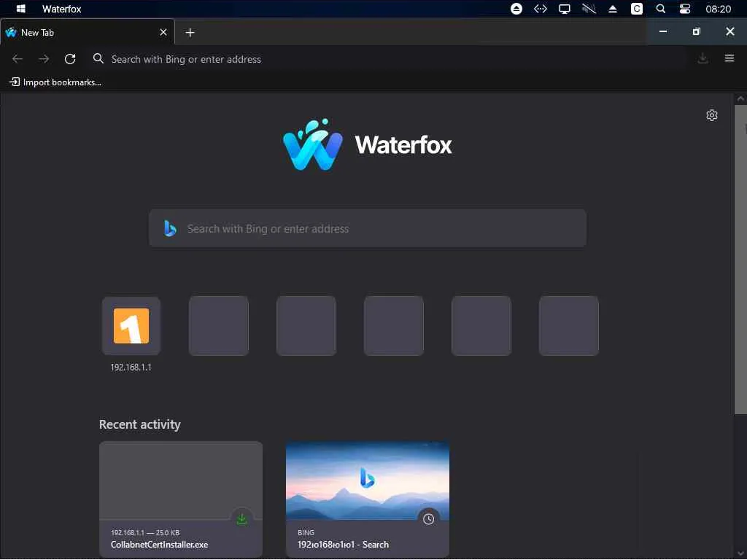Select the New Tab tab
Viewport: 747px width, 560px height.
[x=88, y=32]
